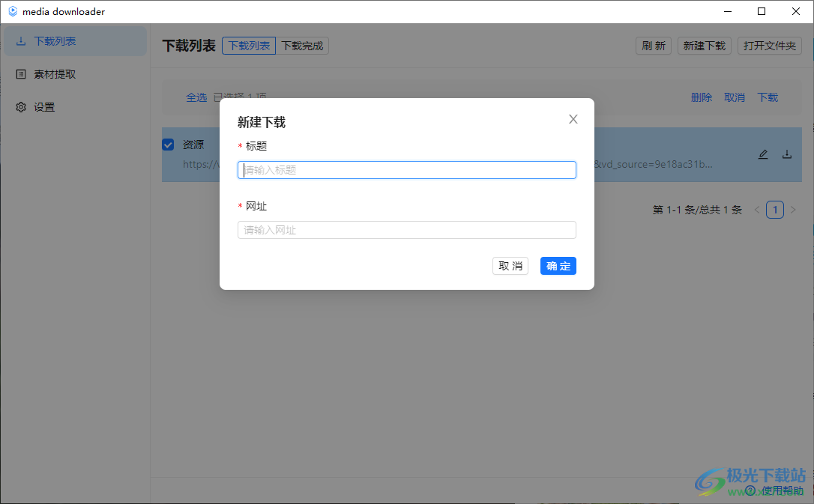Switch to the 下载列表 tab

point(249,46)
